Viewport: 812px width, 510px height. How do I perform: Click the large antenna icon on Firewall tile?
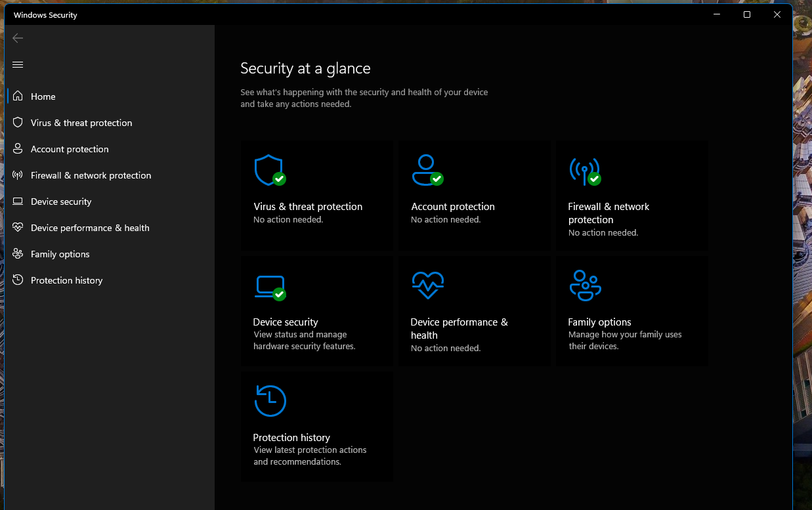(x=584, y=171)
